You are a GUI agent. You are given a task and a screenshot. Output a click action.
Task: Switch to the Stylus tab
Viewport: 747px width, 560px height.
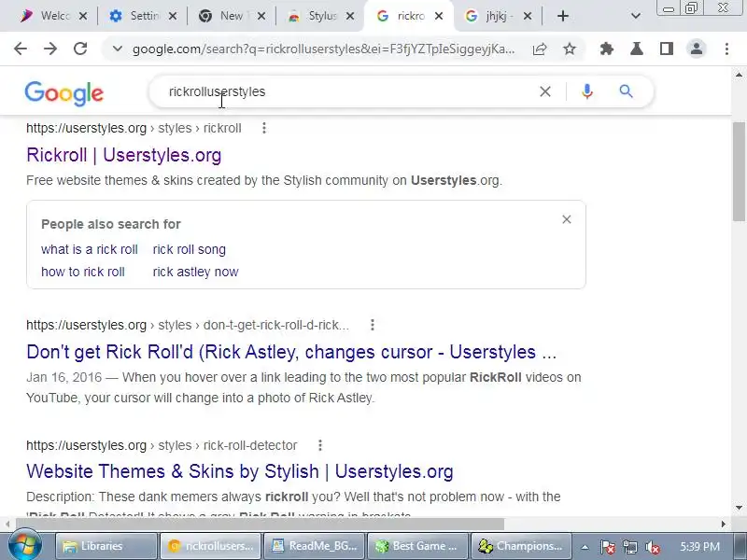(313, 16)
